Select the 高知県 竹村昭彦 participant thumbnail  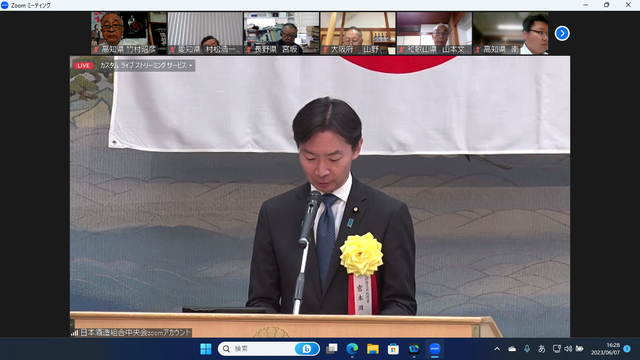point(129,33)
